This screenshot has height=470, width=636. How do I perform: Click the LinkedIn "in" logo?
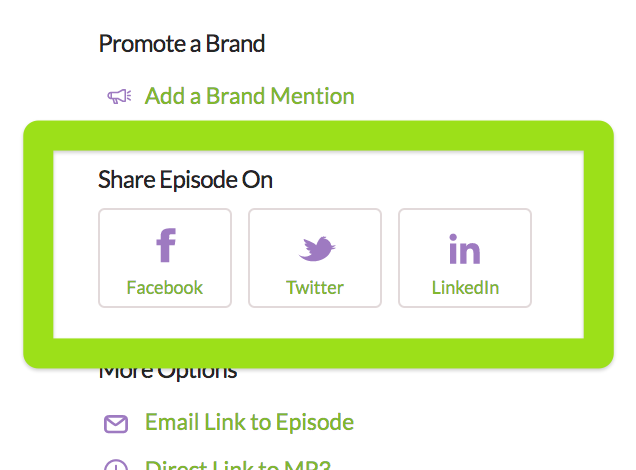click(465, 248)
